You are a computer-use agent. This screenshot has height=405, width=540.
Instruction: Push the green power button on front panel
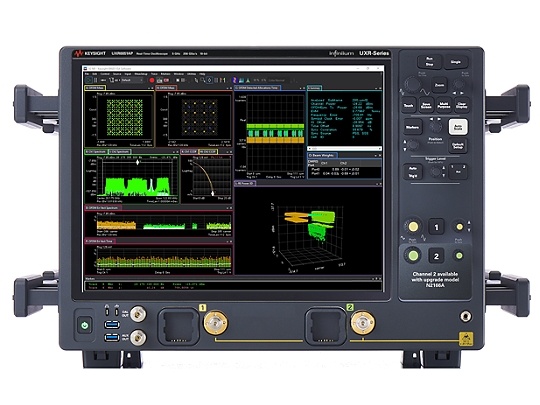tap(85, 325)
